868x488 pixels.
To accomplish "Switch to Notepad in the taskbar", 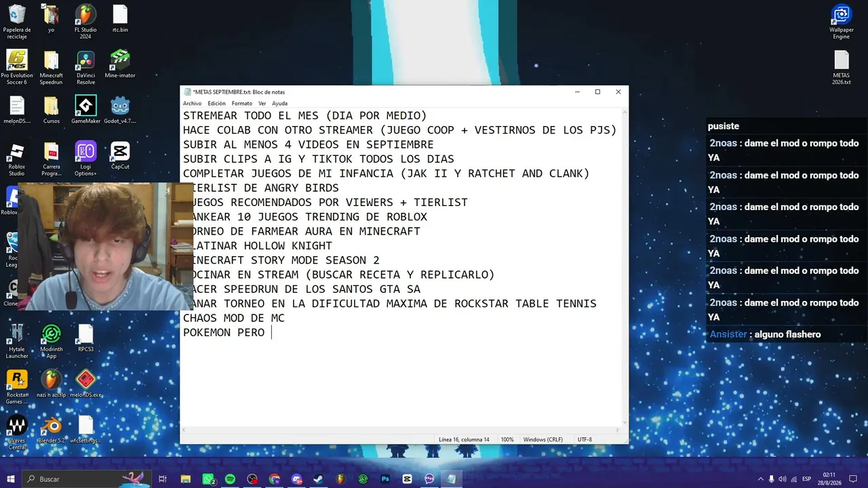I will click(x=451, y=479).
